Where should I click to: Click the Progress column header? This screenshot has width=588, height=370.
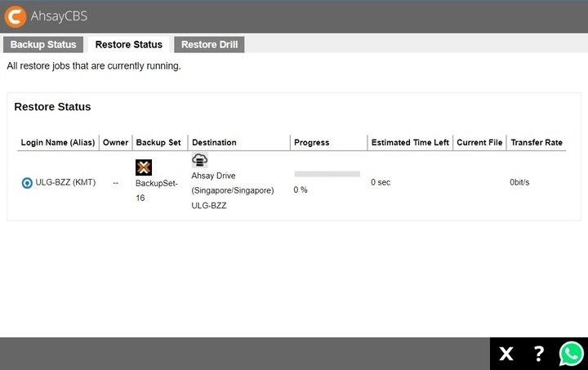click(312, 142)
